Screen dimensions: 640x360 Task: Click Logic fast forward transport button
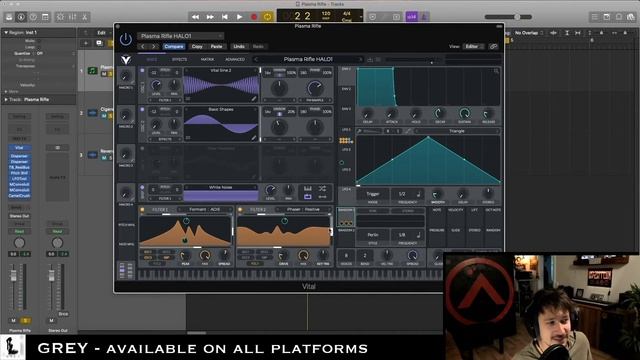click(210, 17)
